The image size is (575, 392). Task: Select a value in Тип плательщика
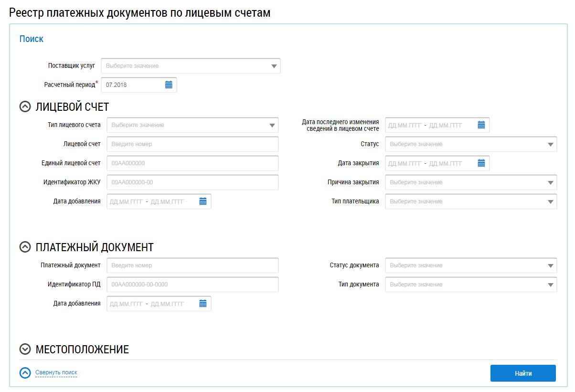471,201
